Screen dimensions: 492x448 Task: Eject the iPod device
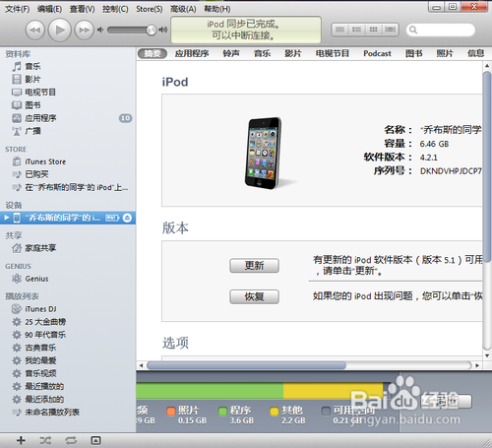coord(127,218)
